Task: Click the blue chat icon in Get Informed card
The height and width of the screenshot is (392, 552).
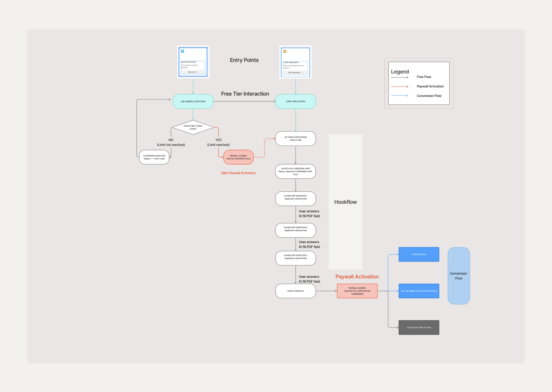Action: click(x=182, y=51)
